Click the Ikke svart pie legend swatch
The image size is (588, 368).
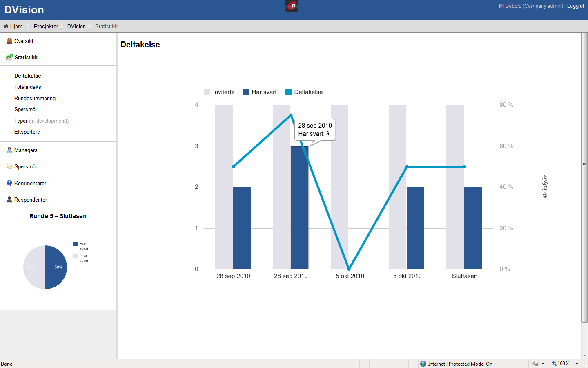76,256
